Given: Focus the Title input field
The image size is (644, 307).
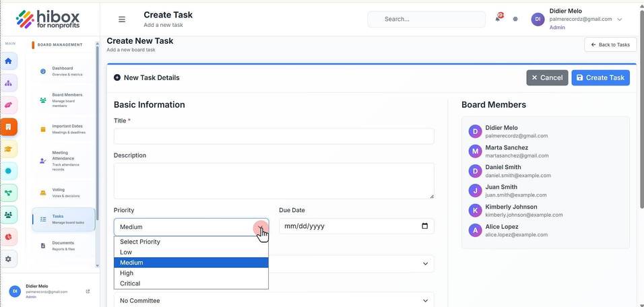Looking at the screenshot, I should pyautogui.click(x=273, y=136).
